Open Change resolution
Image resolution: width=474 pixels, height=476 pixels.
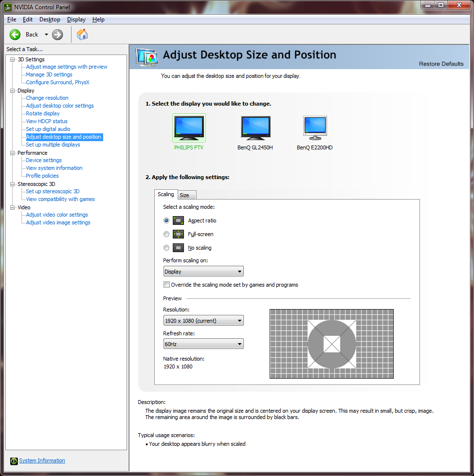tap(47, 98)
